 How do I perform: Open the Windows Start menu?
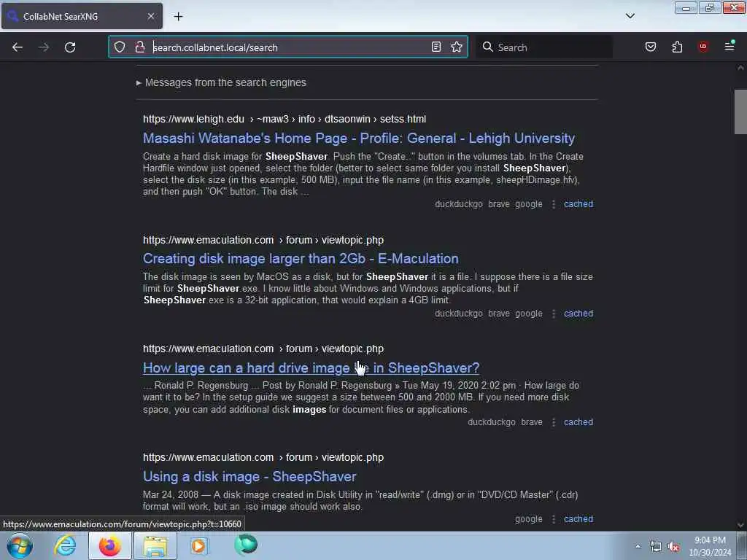click(x=20, y=545)
